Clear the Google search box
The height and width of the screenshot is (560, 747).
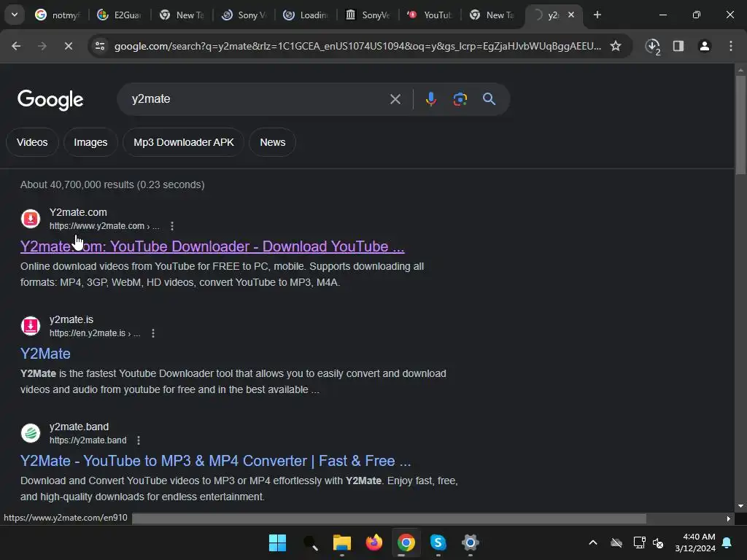pos(395,99)
